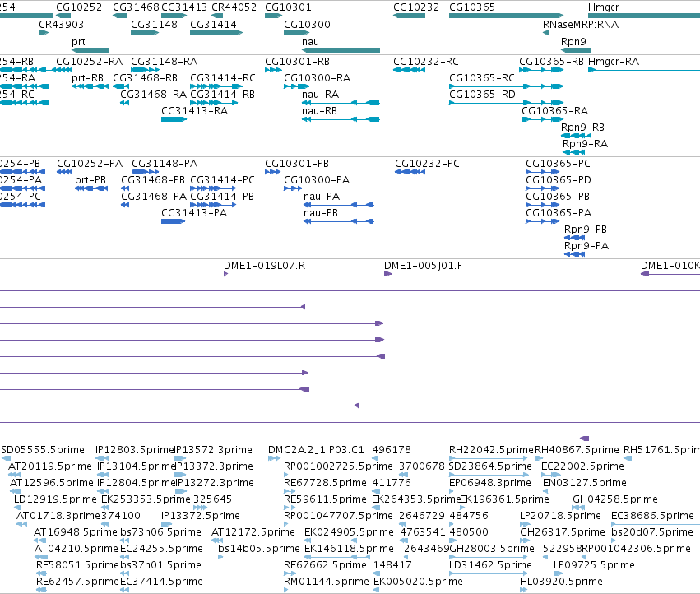Open the prt gene label
The width and height of the screenshot is (700, 594).
pyautogui.click(x=78, y=41)
